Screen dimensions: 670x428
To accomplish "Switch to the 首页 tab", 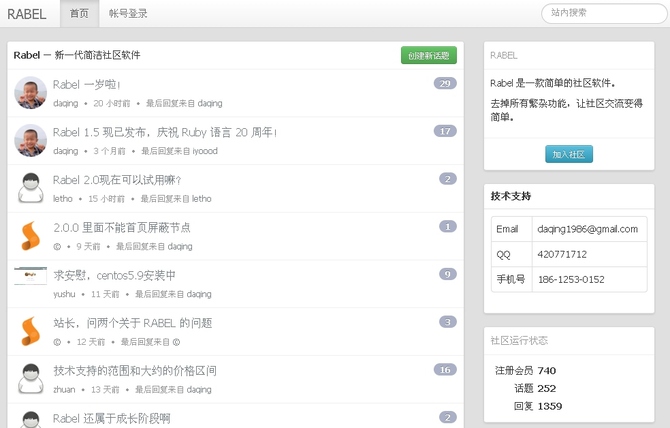I will pyautogui.click(x=79, y=14).
